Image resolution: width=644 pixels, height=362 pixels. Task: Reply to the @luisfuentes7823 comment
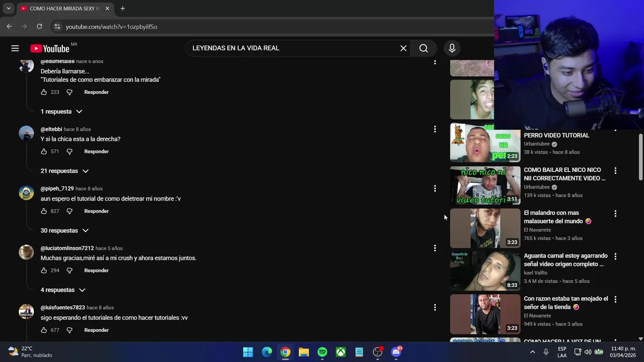[96, 330]
